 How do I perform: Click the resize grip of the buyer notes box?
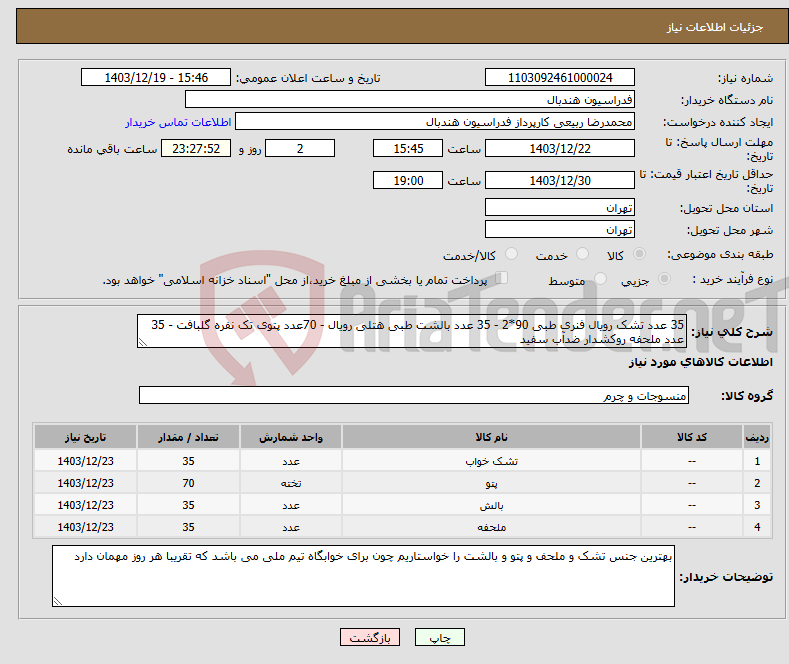pyautogui.click(x=58, y=601)
